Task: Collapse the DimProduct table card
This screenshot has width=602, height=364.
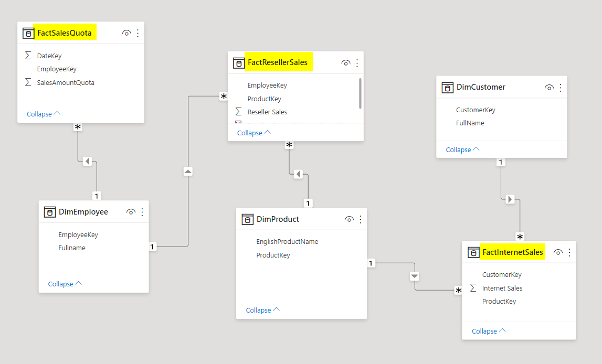Action: pyautogui.click(x=263, y=310)
